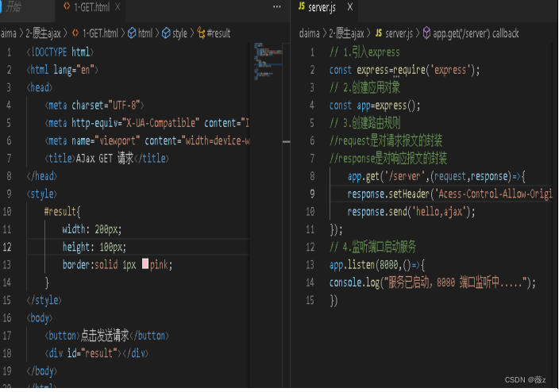Select #result breadcrumb in left editor
This screenshot has height=392, width=559.
(x=218, y=33)
